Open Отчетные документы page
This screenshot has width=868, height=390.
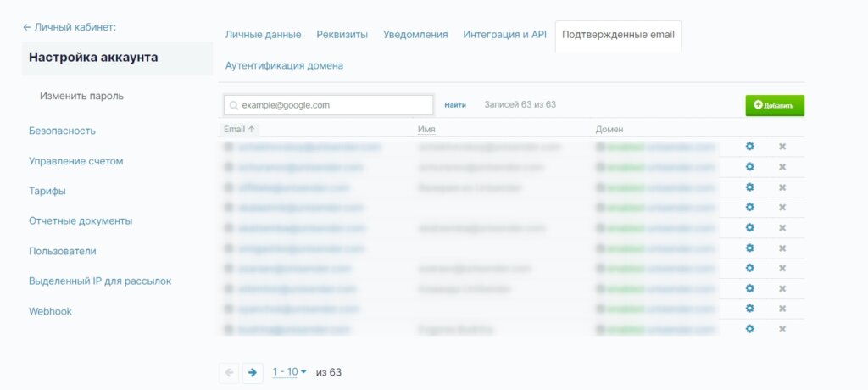pyautogui.click(x=81, y=221)
